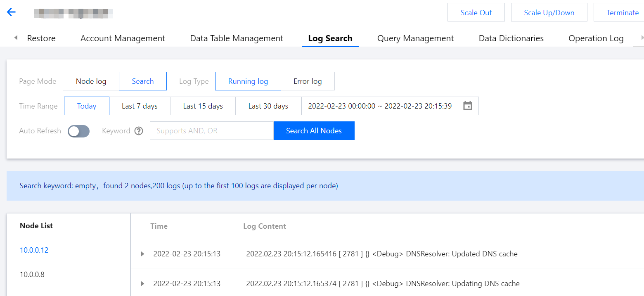Viewport: 644px width, 296px height.
Task: Choose the Last 7 days time range
Action: pyautogui.click(x=140, y=106)
